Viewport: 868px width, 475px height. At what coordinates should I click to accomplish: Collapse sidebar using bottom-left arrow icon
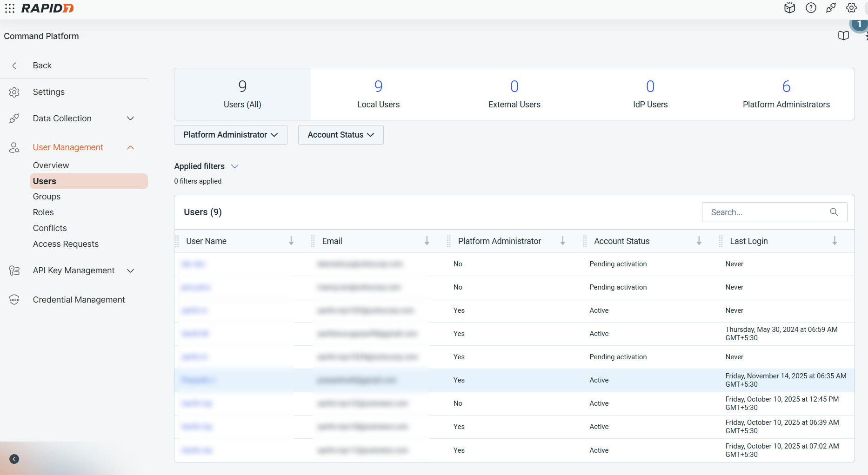click(14, 459)
